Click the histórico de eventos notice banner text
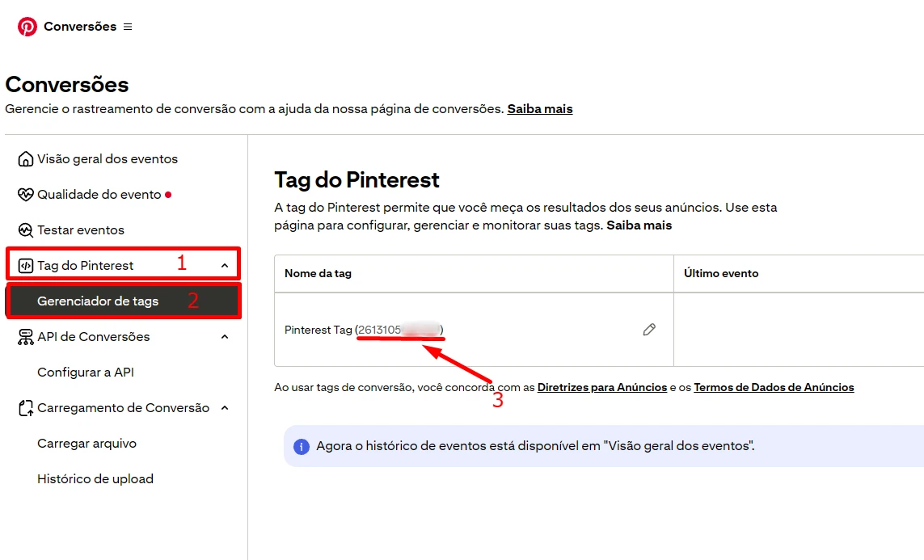Image resolution: width=924 pixels, height=560 pixels. pyautogui.click(x=535, y=446)
